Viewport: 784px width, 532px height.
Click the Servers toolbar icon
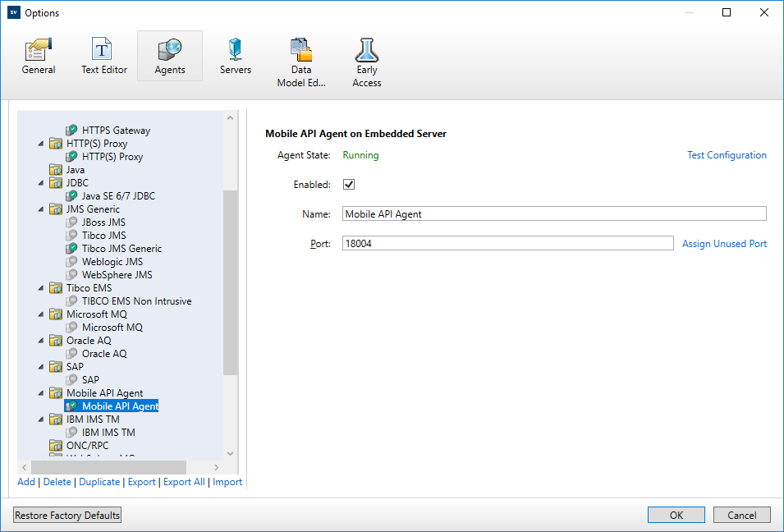[x=236, y=49]
